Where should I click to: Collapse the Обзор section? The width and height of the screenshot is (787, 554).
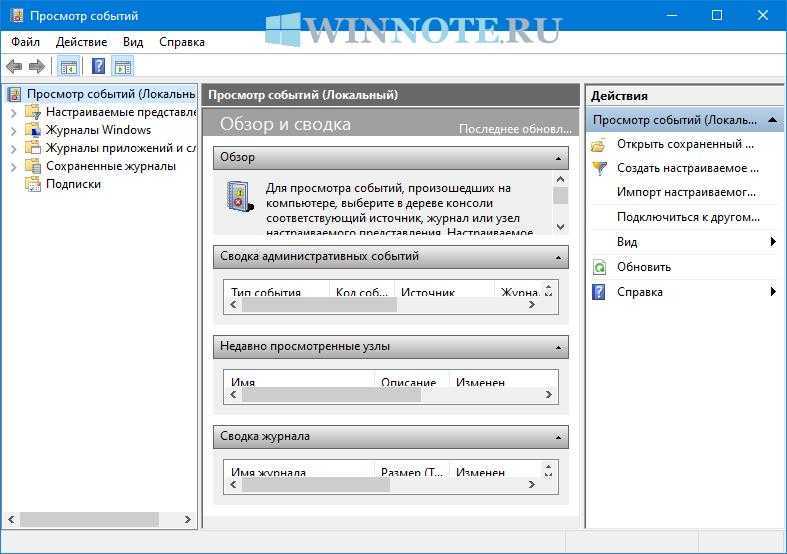pyautogui.click(x=558, y=159)
